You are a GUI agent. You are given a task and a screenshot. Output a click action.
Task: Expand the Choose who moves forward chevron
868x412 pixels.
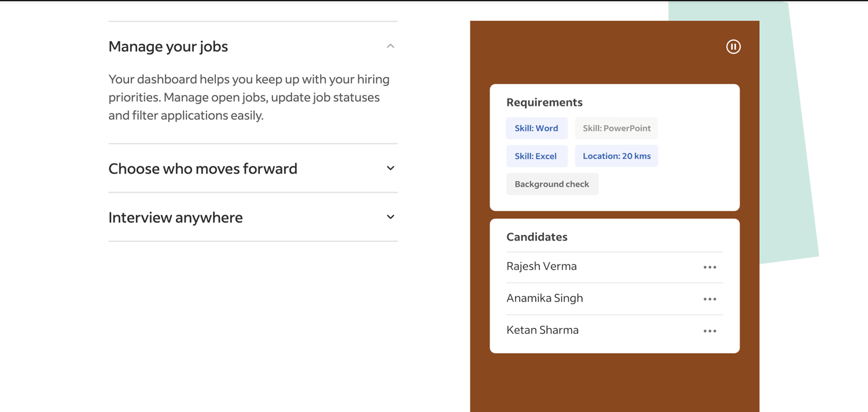[391, 168]
